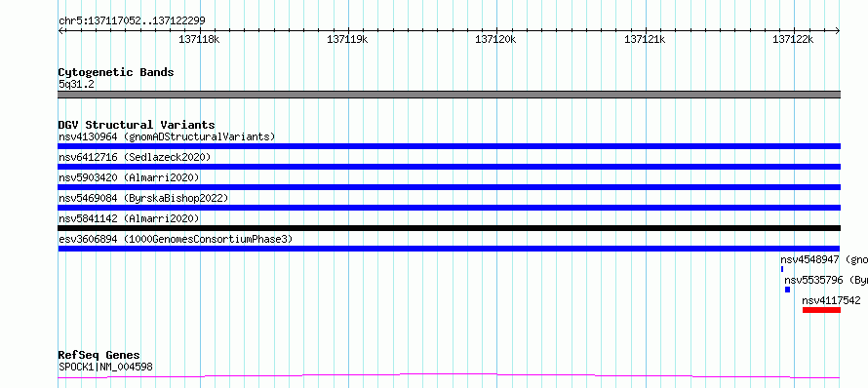Select the black bar under nsv5841142
868x388 pixels.
pos(449,228)
